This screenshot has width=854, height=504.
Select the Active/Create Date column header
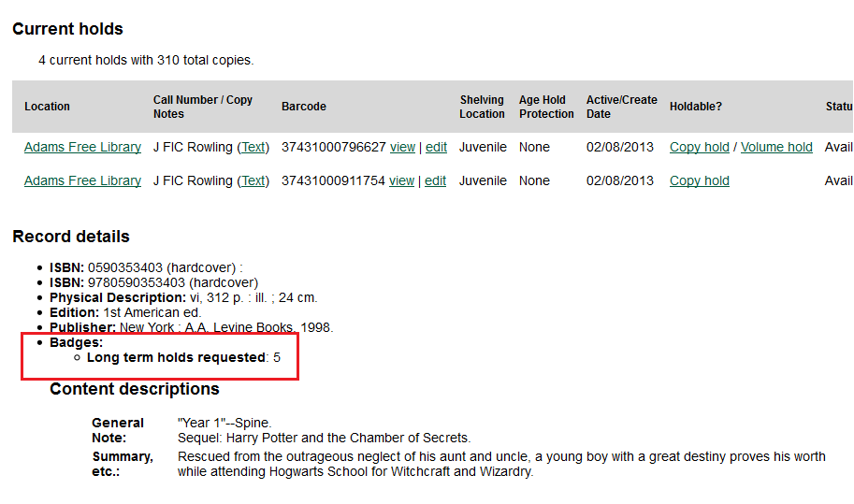click(621, 107)
